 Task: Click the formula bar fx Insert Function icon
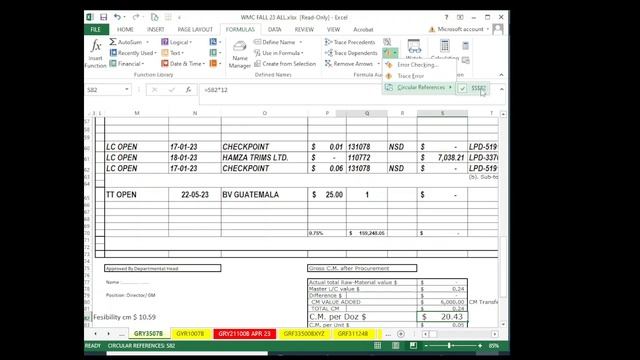(188, 90)
